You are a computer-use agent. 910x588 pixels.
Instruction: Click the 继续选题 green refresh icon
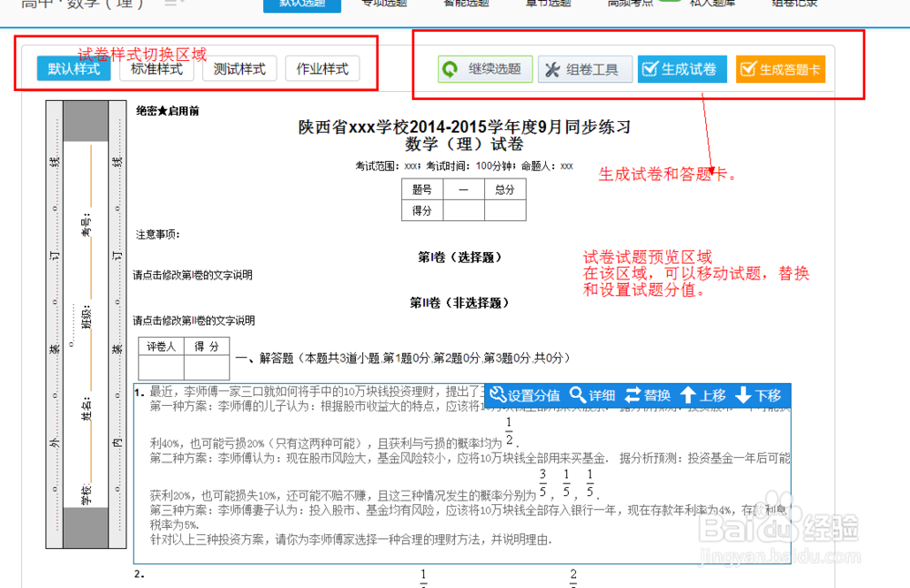click(452, 68)
